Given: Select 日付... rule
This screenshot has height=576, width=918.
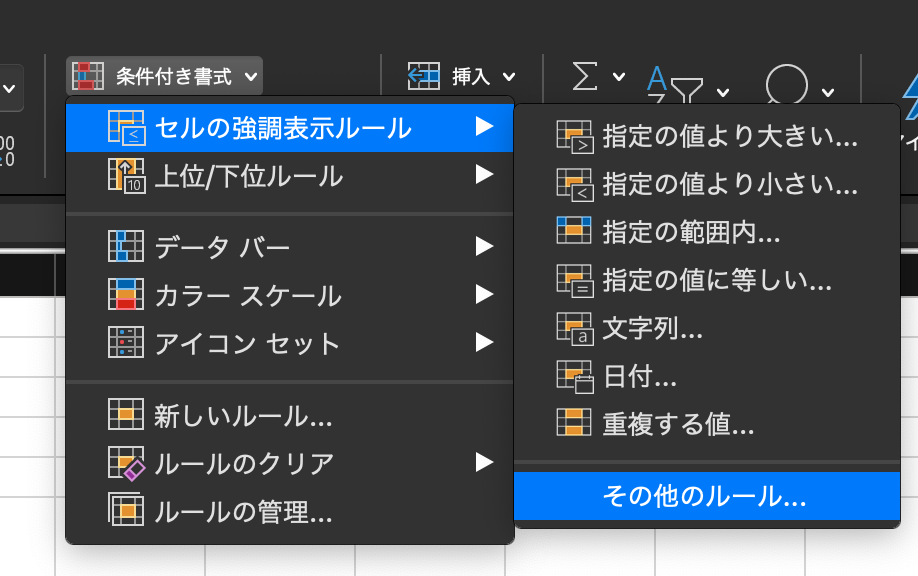Looking at the screenshot, I should [x=707, y=376].
